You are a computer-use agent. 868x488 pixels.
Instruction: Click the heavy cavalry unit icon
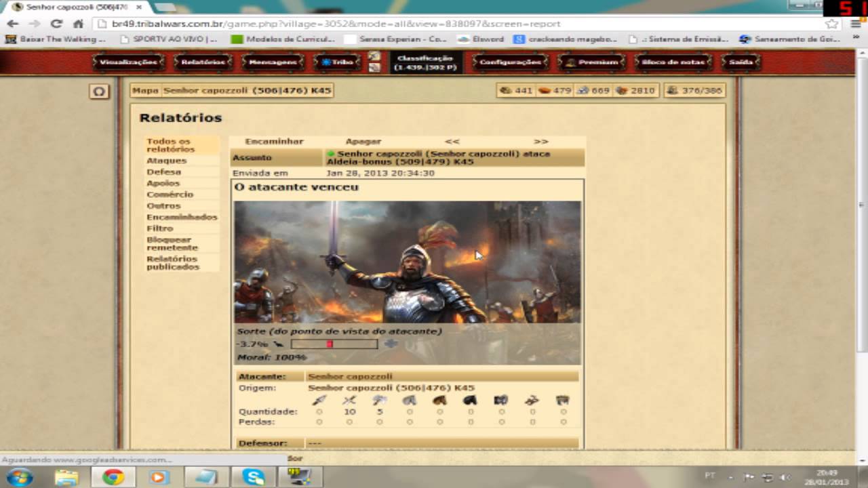point(470,401)
